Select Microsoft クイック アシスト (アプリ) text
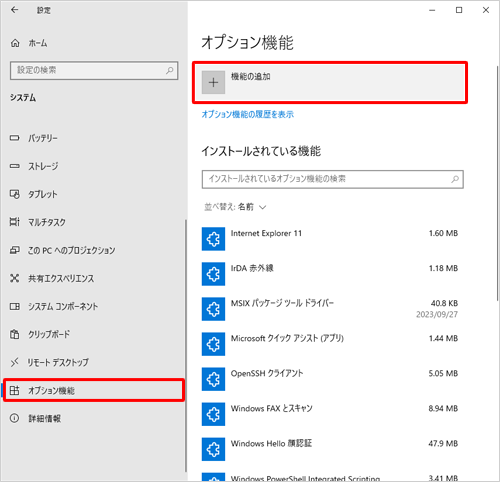Image resolution: width=500 pixels, height=482 pixels. click(287, 338)
